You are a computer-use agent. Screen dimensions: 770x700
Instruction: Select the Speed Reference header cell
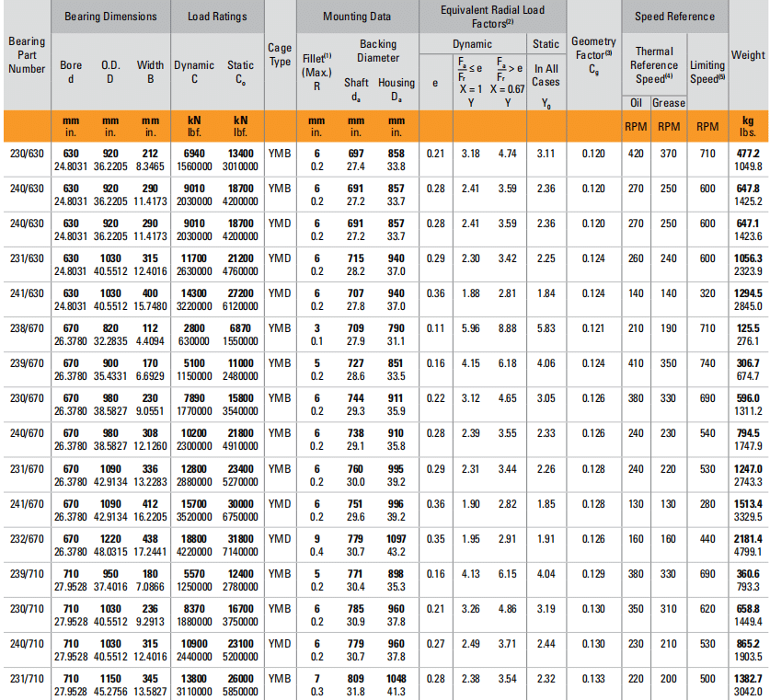(674, 16)
